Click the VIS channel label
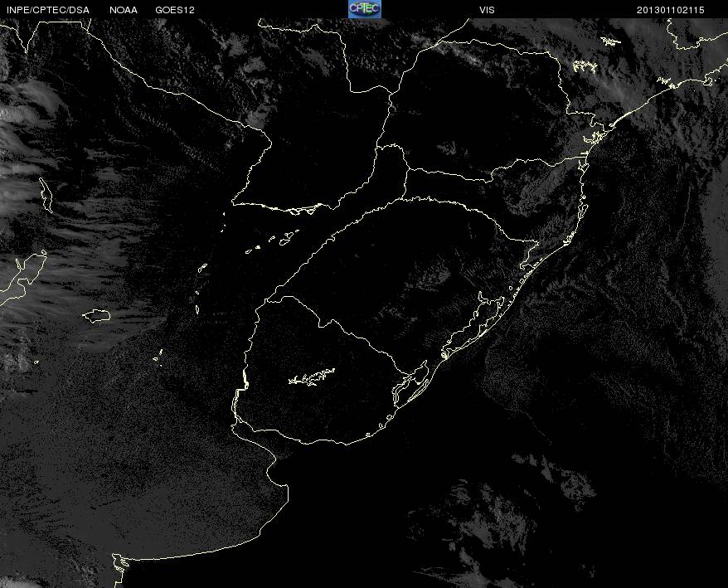This screenshot has height=588, width=728. pyautogui.click(x=487, y=10)
